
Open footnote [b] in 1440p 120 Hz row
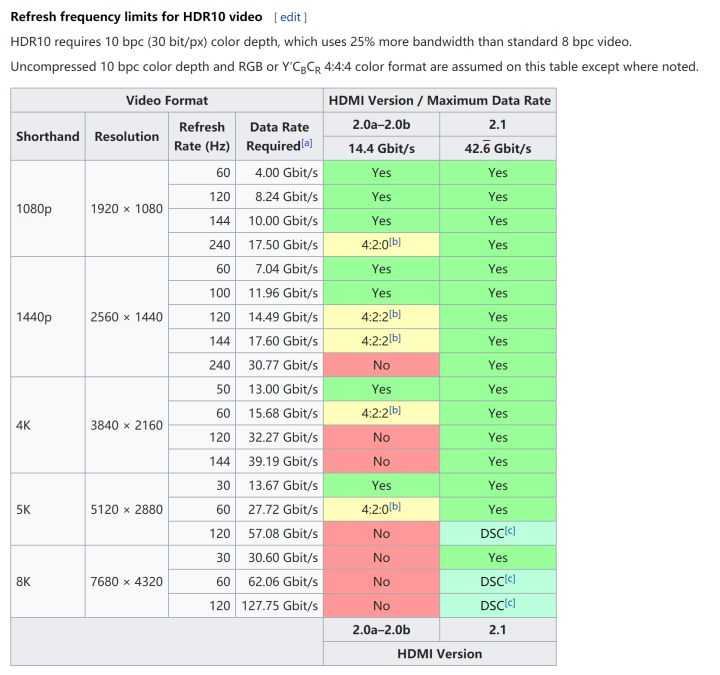point(394,314)
